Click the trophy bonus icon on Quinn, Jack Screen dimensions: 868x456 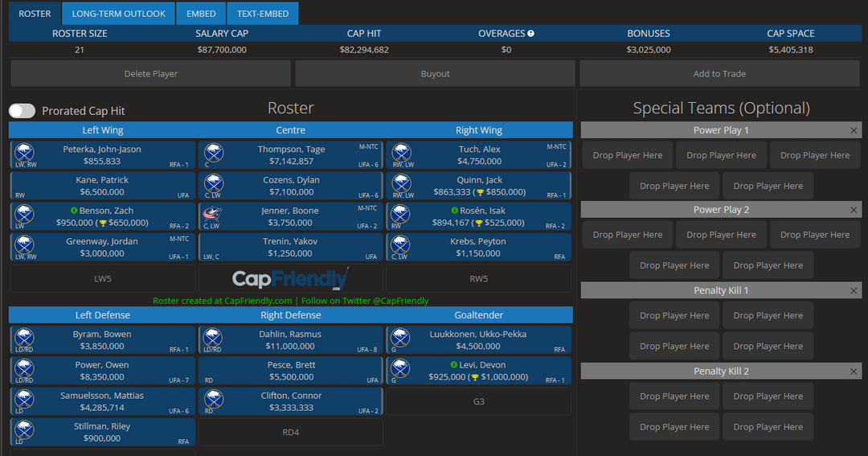(x=480, y=192)
